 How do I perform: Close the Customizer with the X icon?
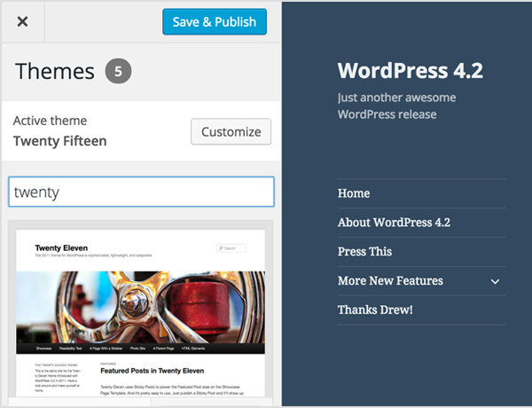23,22
